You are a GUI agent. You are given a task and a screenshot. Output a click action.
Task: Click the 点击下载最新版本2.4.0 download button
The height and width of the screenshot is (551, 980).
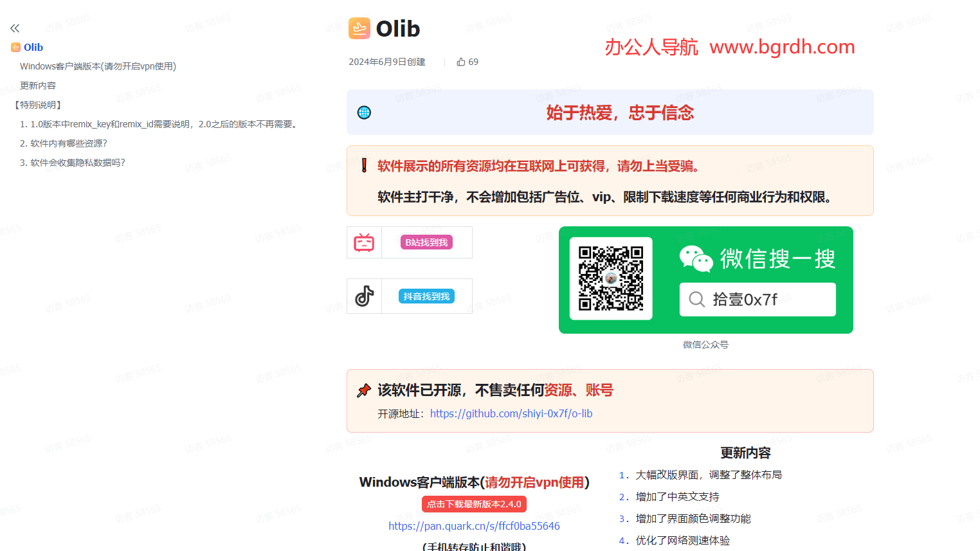[x=474, y=504]
